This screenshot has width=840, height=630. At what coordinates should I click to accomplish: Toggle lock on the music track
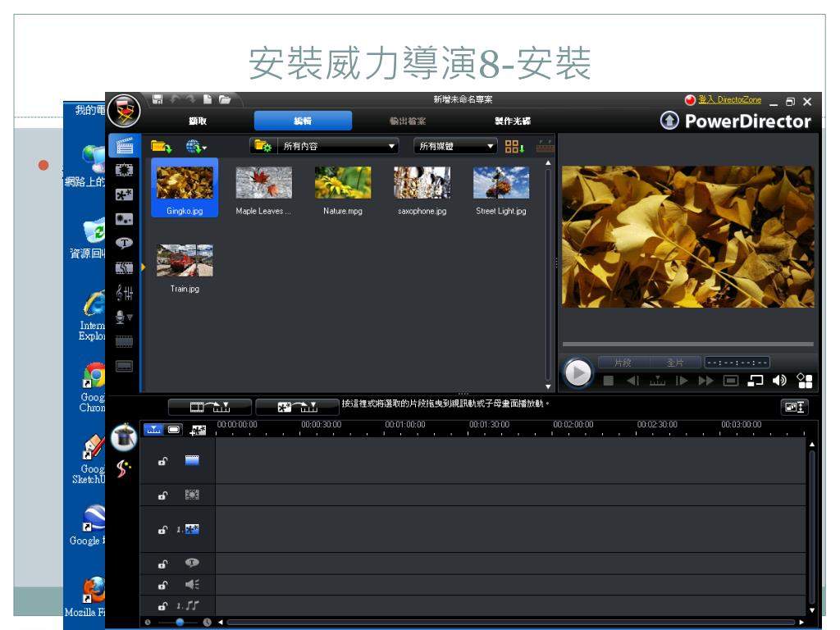163,606
